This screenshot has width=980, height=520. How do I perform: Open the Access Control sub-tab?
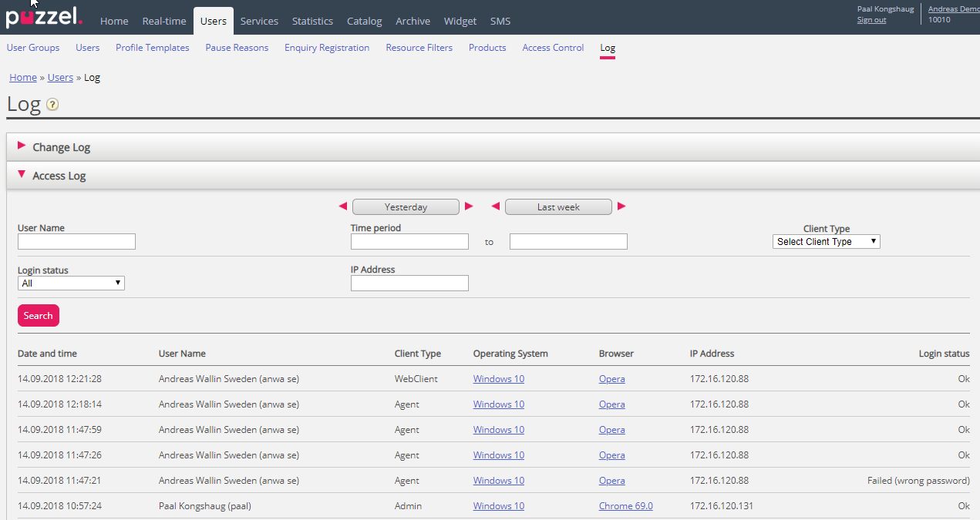point(553,48)
